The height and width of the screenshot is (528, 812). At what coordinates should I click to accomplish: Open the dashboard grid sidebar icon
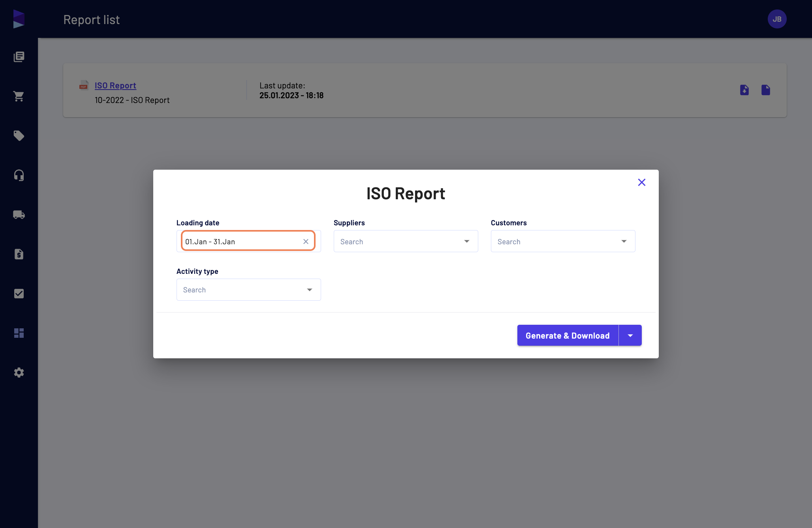click(19, 333)
